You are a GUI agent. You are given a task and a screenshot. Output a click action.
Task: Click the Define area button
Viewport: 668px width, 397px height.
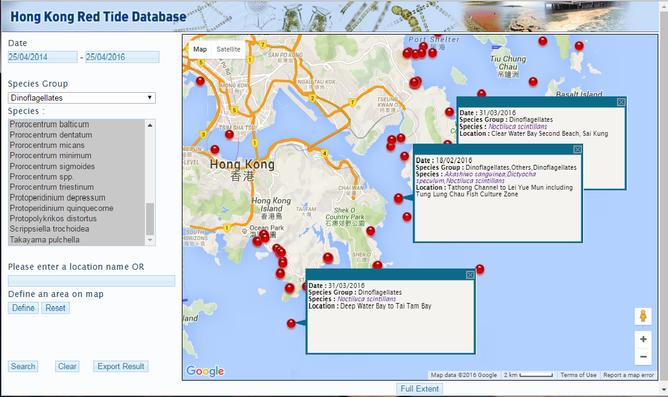(23, 308)
